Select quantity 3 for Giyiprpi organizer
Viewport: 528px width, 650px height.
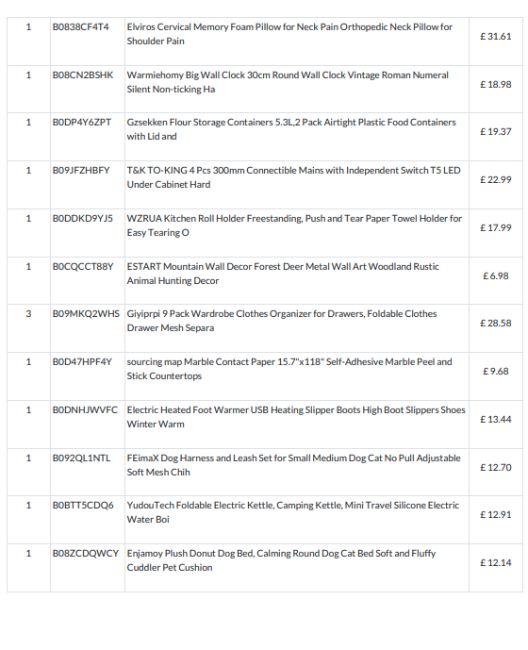pos(29,314)
